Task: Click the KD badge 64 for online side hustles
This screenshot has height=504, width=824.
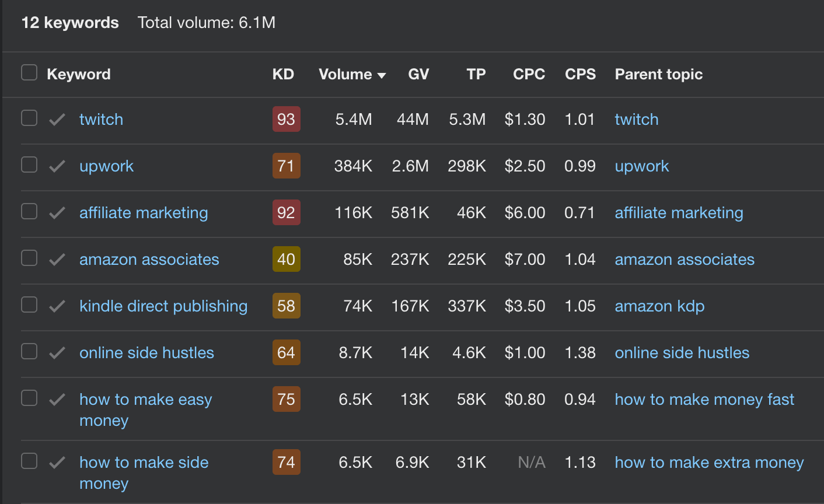Action: point(287,352)
